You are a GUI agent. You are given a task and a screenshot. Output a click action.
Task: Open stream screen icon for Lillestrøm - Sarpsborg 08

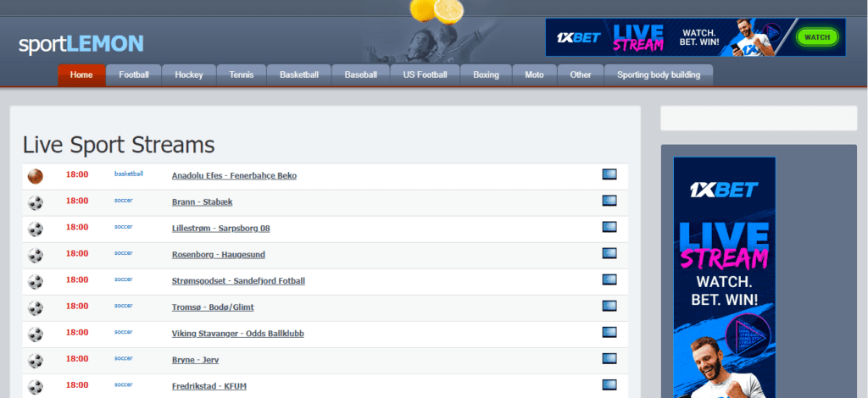coord(609,227)
